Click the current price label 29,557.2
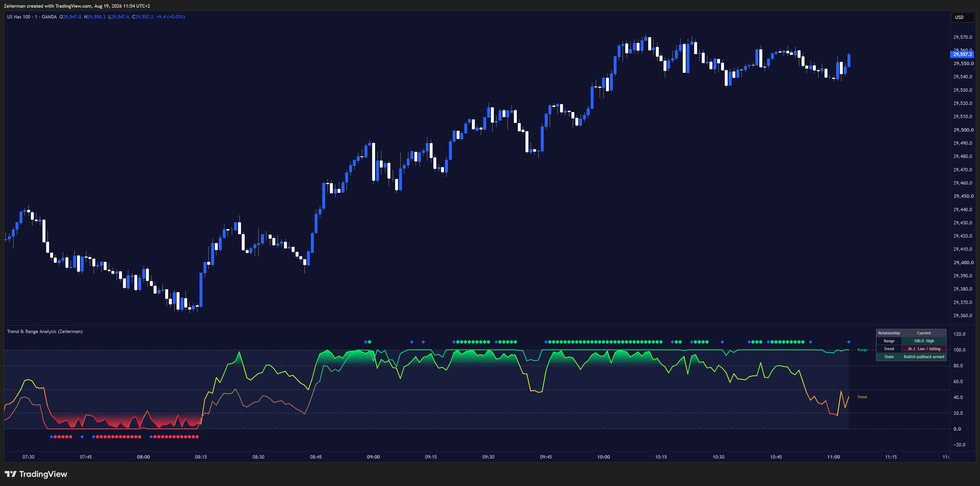Image resolution: width=980 pixels, height=486 pixels. click(x=962, y=54)
